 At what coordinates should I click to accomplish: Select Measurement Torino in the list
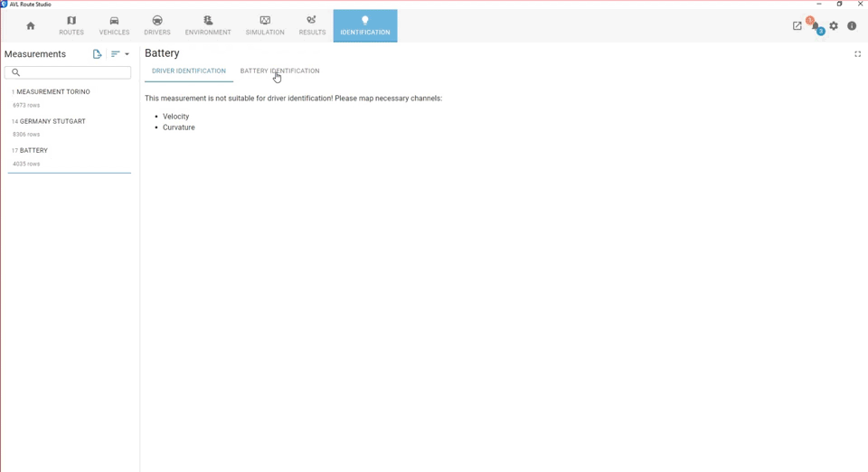tap(70, 98)
